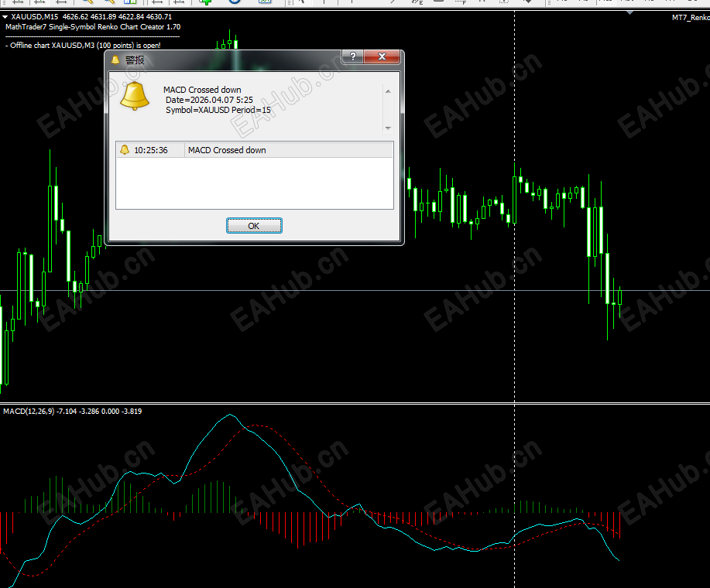Screen dimensions: 710x588
Task: Click the Symbol=XAUUSD Period=15 message line
Action: (x=218, y=110)
